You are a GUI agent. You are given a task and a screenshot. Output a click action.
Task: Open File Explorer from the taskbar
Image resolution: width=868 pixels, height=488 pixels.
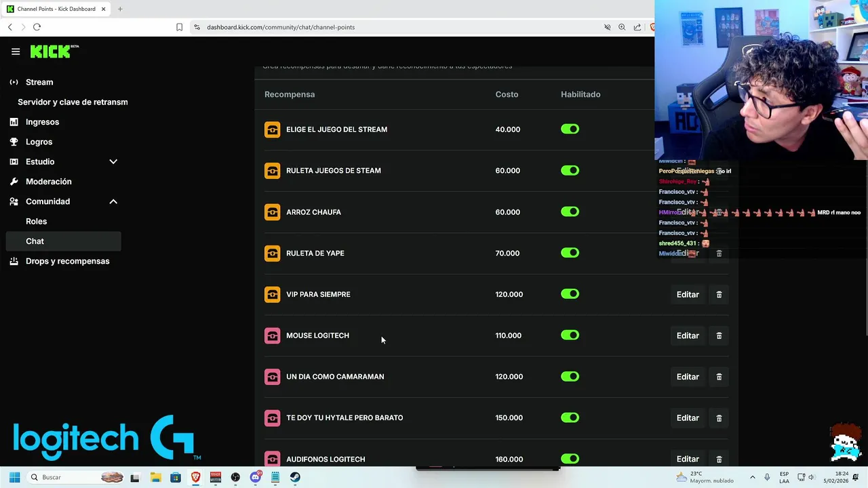(x=155, y=477)
